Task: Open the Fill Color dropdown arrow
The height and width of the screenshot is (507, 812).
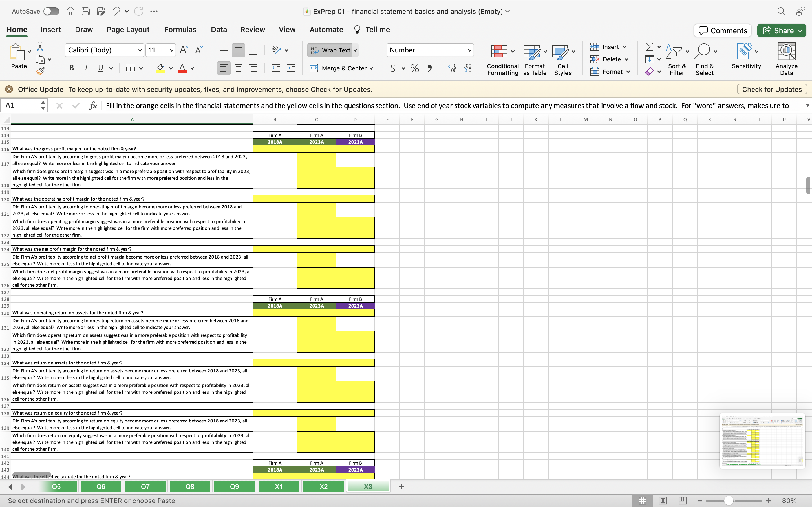Action: (x=171, y=68)
